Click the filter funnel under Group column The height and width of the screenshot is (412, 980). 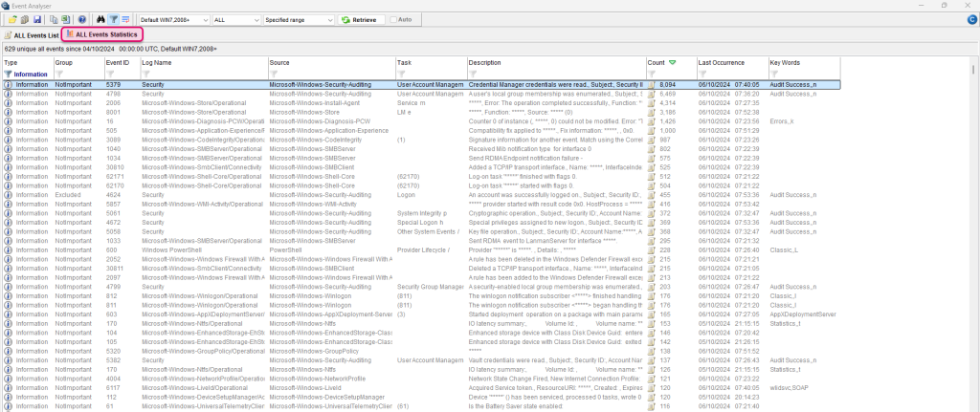point(59,75)
